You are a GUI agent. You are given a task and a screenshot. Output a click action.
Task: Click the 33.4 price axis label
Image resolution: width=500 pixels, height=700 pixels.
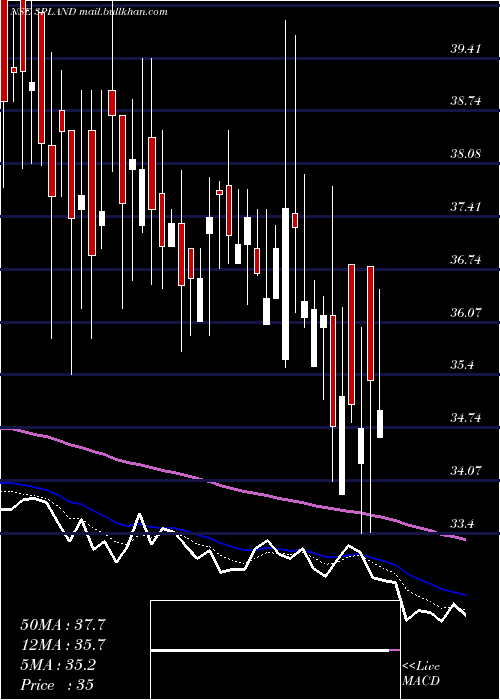click(x=462, y=524)
